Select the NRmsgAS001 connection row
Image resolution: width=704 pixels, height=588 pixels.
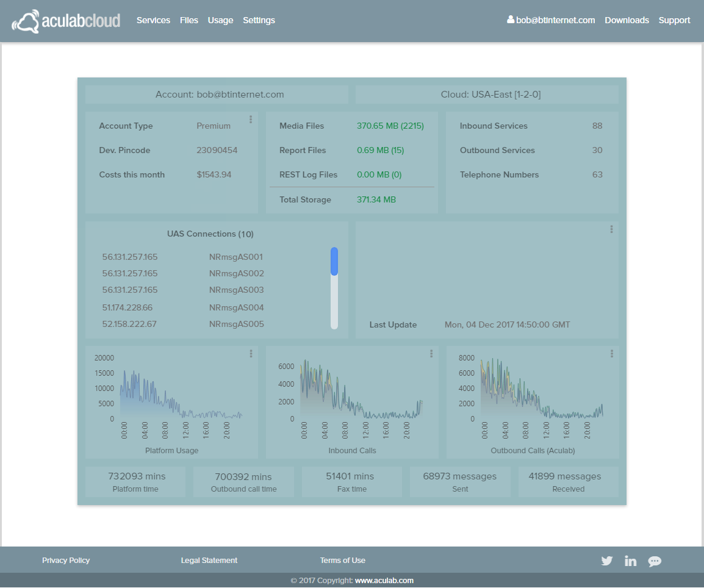click(x=183, y=257)
